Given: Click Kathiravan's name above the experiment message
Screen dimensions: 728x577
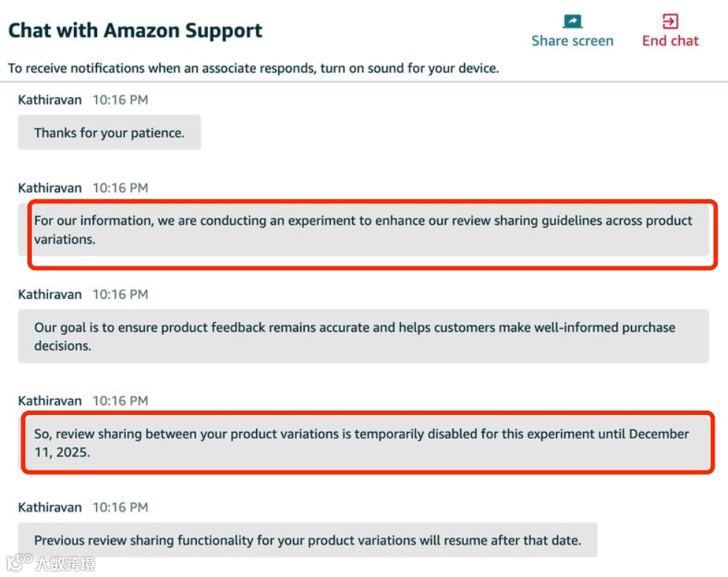Looking at the screenshot, I should [x=50, y=189].
